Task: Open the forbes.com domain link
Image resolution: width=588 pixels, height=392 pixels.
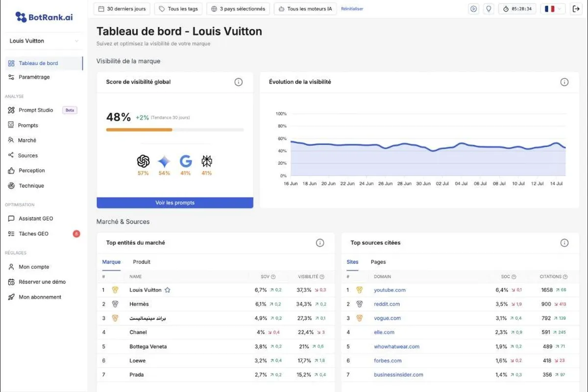Action: [x=388, y=361]
